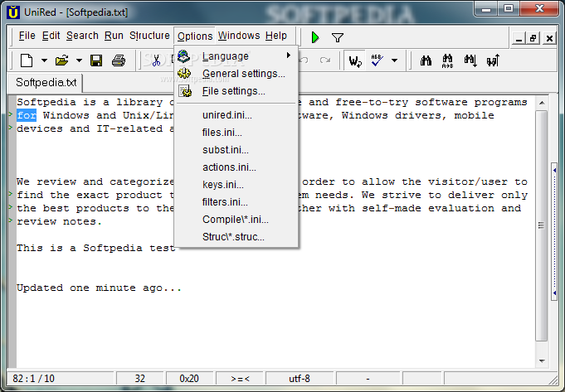Screen dimensions: 565x392
Task: Click the UniRed app icon in title bar
Action: (14, 12)
